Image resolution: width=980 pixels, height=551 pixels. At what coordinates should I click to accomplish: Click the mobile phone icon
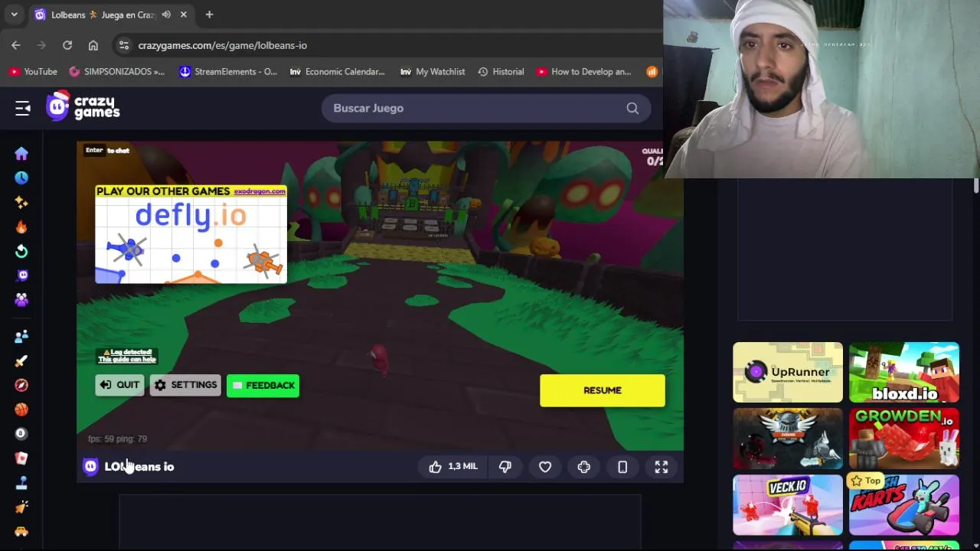(622, 467)
